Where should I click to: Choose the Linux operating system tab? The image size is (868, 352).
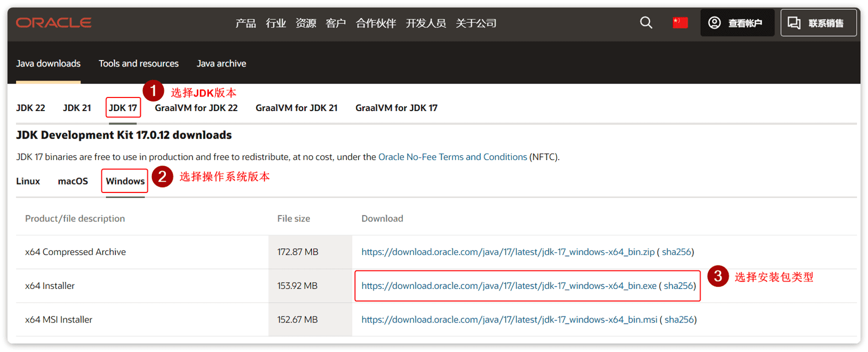pyautogui.click(x=28, y=181)
